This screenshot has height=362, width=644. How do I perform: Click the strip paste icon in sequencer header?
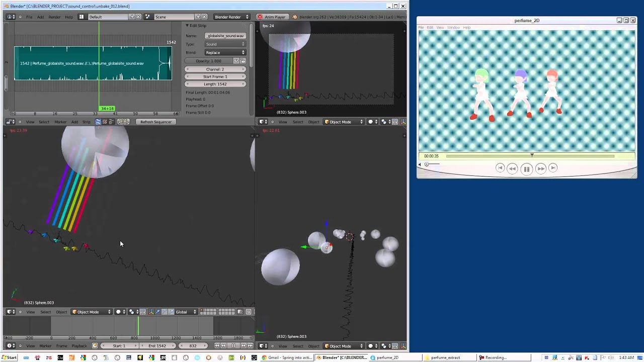point(127,122)
